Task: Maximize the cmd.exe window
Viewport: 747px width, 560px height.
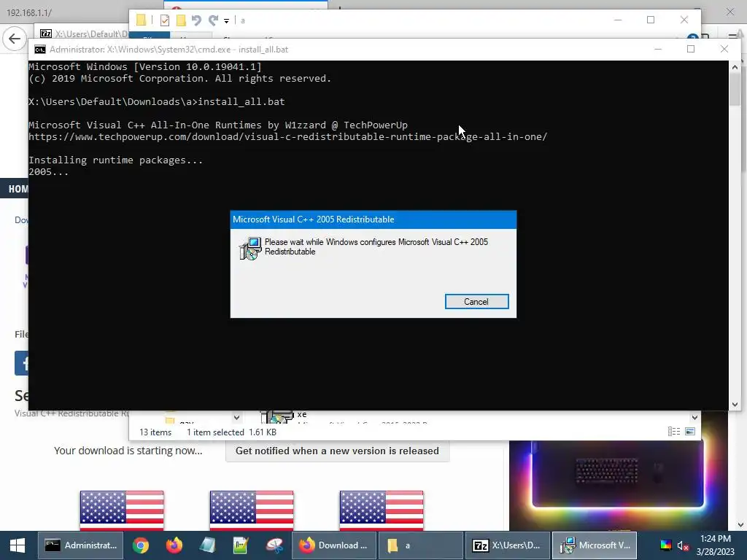Action: (x=691, y=49)
